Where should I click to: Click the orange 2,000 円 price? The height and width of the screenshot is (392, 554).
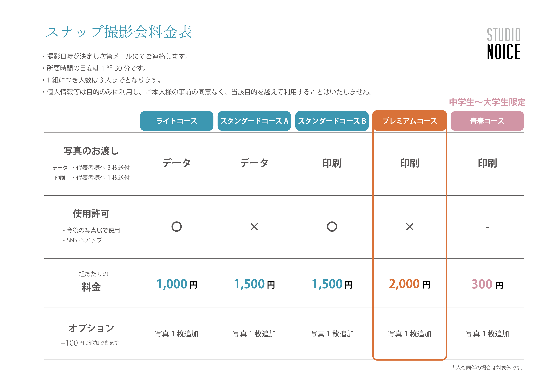(409, 284)
